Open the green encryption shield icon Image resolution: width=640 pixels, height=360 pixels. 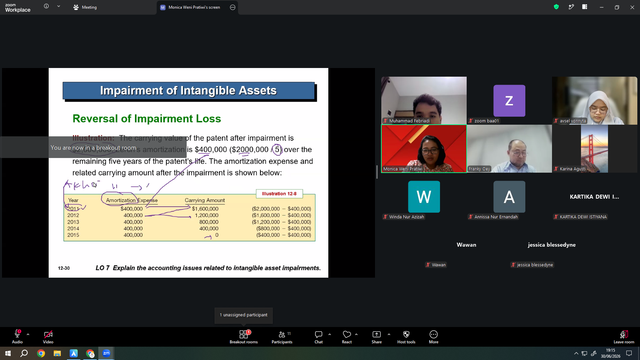pos(556,7)
